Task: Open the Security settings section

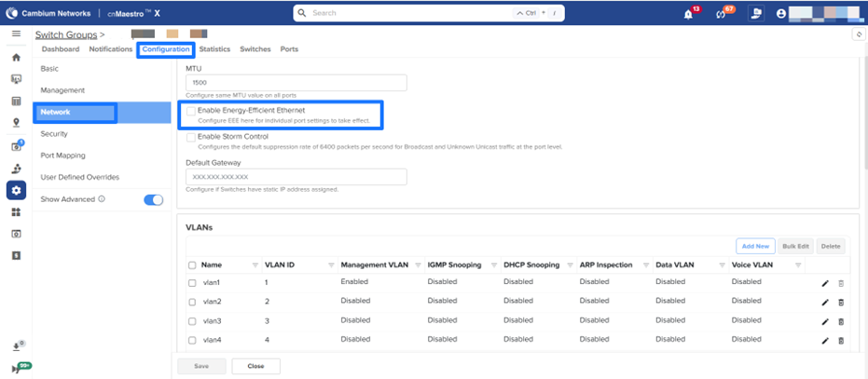Action: (54, 134)
